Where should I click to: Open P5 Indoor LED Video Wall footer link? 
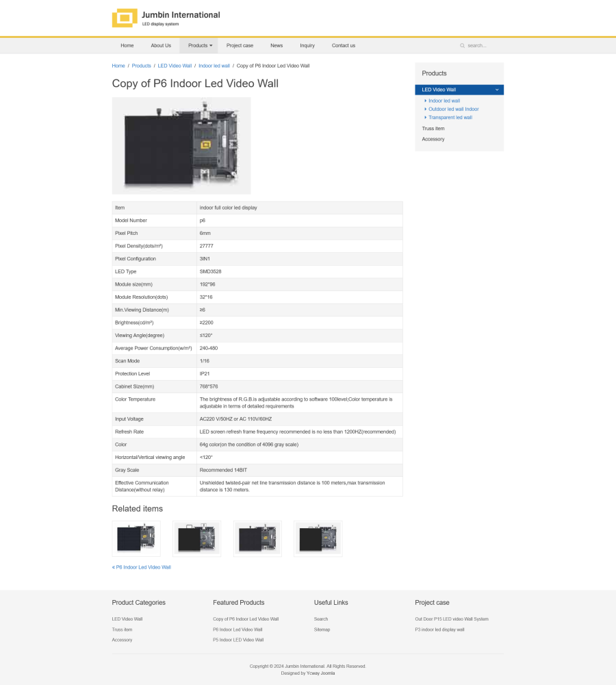(238, 640)
